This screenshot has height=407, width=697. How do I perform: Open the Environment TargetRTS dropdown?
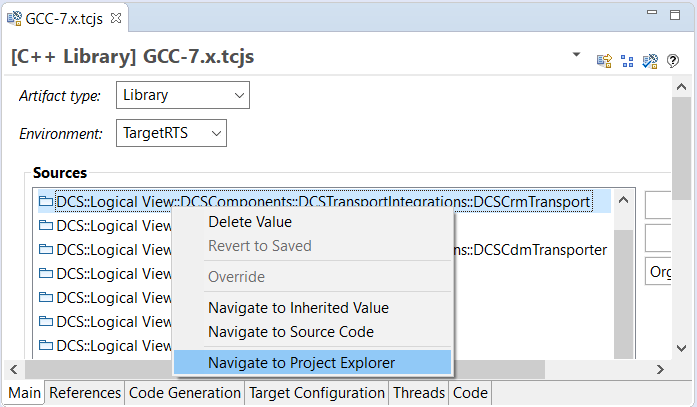[x=171, y=133]
